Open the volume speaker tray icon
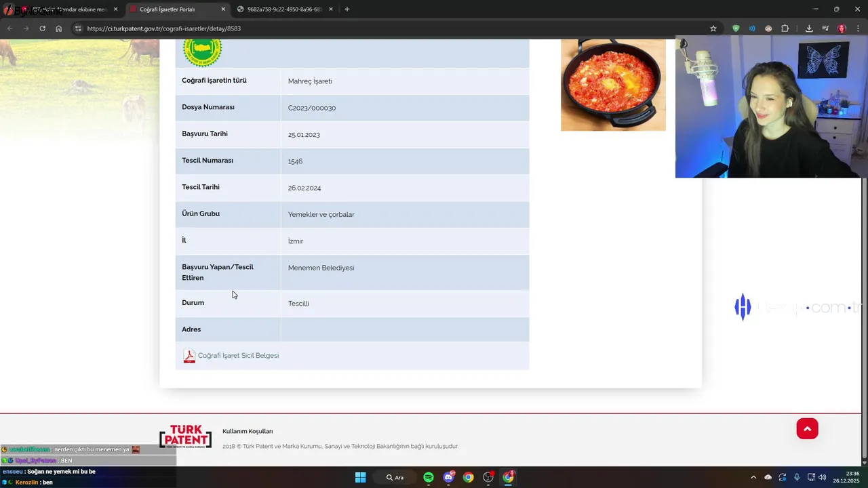 [823, 477]
